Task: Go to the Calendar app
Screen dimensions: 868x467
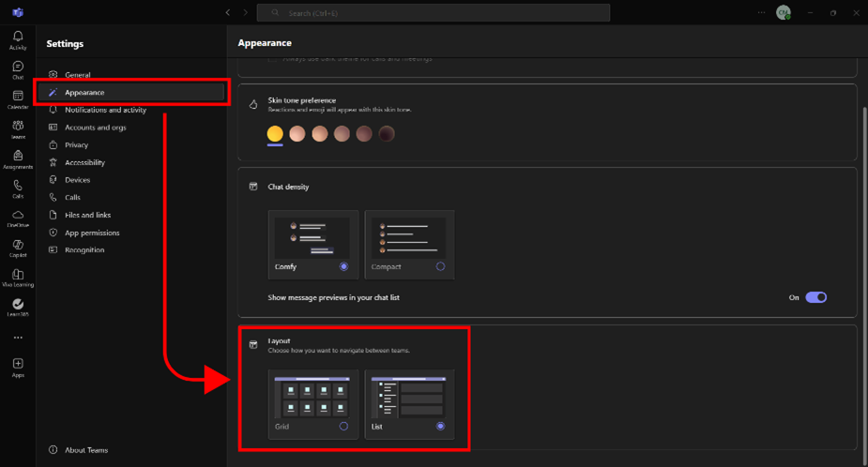Action: [18, 98]
